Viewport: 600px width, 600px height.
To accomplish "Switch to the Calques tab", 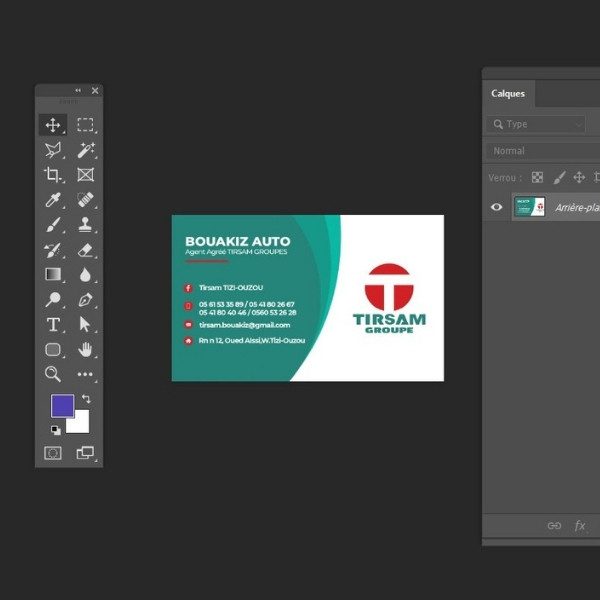I will click(x=508, y=94).
